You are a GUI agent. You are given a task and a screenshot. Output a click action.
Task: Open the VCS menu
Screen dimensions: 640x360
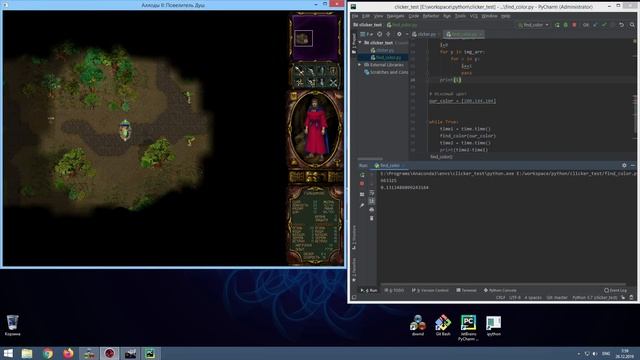click(x=473, y=16)
